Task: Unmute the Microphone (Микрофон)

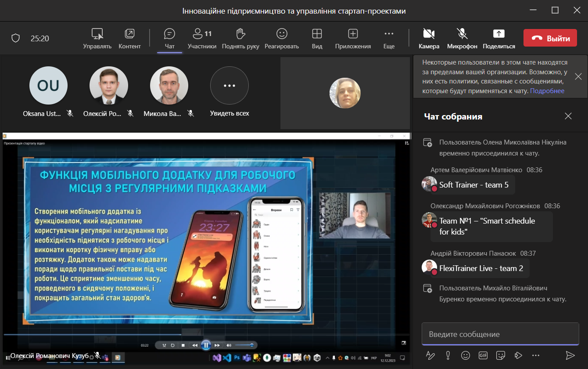Action: coord(462,34)
